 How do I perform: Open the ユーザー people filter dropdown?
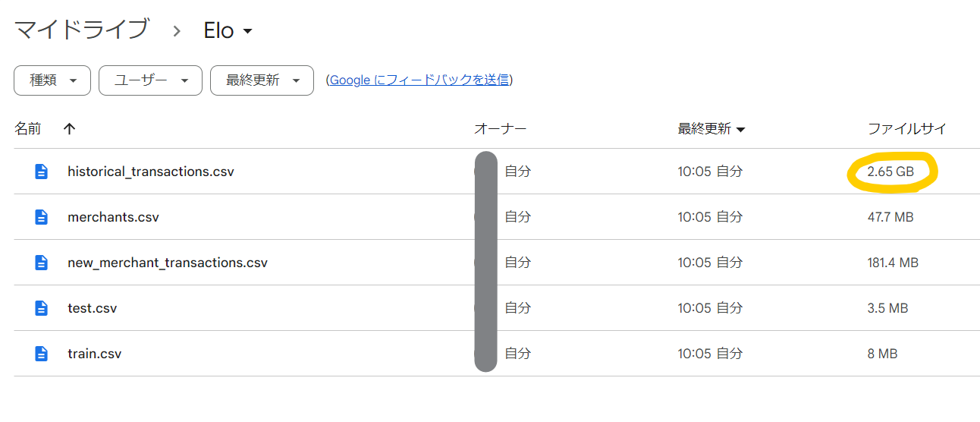click(150, 80)
